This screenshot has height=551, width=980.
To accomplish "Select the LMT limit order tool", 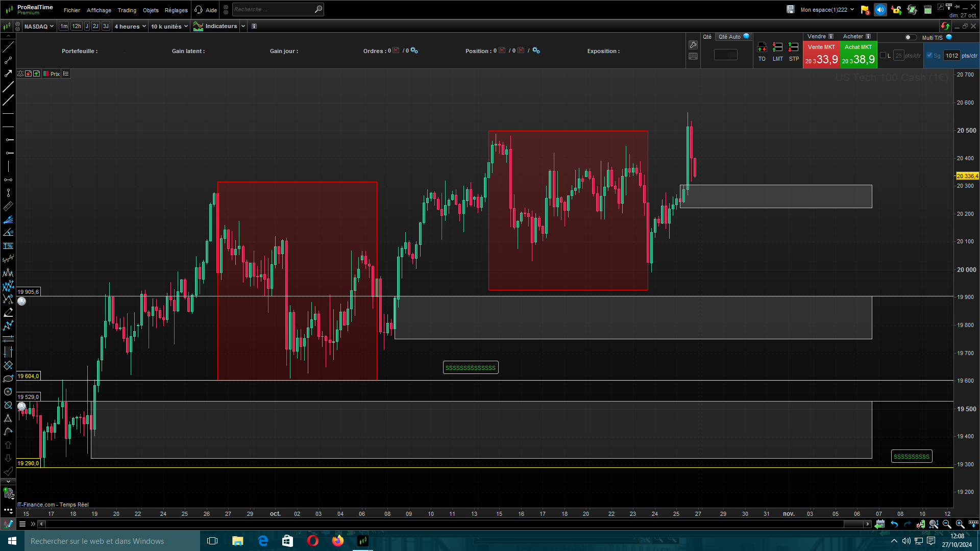I will 777,51.
